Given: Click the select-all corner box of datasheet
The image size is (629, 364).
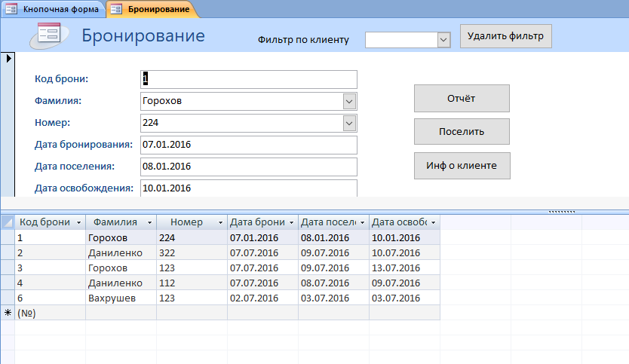Looking at the screenshot, I should coord(8,222).
